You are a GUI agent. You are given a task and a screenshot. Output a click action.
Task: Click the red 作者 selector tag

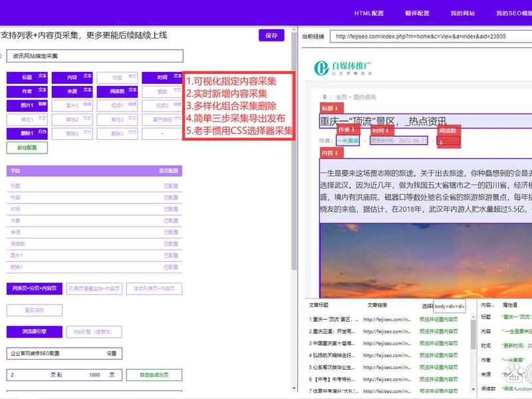coord(348,130)
